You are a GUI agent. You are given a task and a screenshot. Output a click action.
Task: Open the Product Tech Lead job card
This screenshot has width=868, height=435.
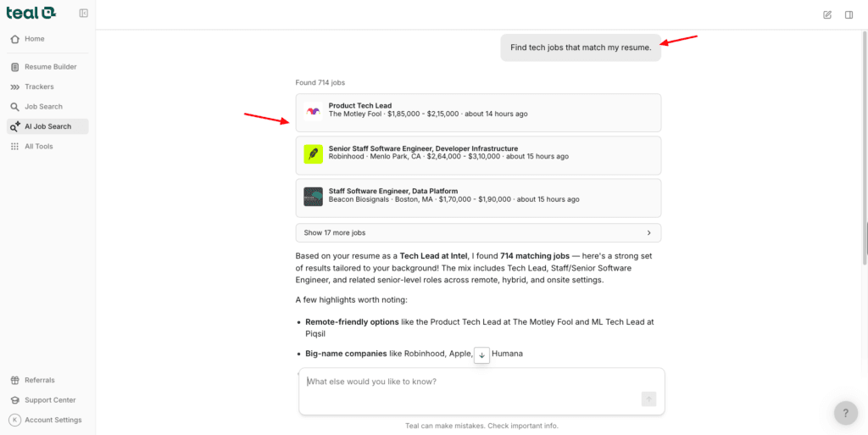pyautogui.click(x=478, y=113)
